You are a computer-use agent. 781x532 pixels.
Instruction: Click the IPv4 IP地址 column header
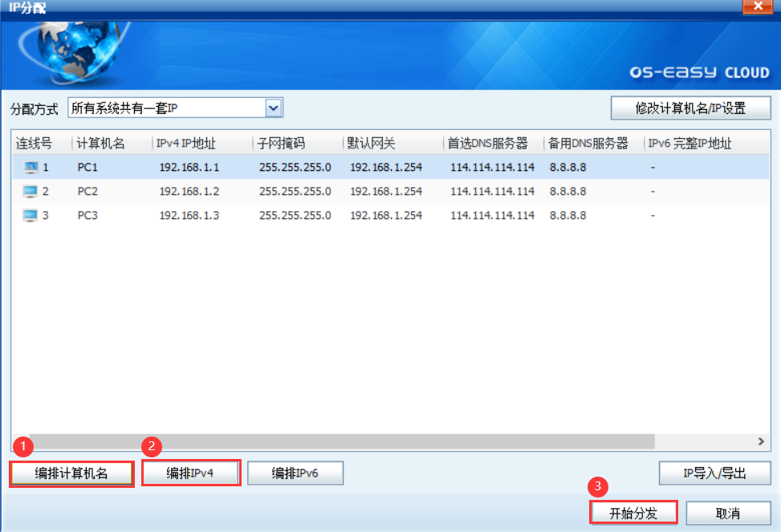click(x=186, y=144)
